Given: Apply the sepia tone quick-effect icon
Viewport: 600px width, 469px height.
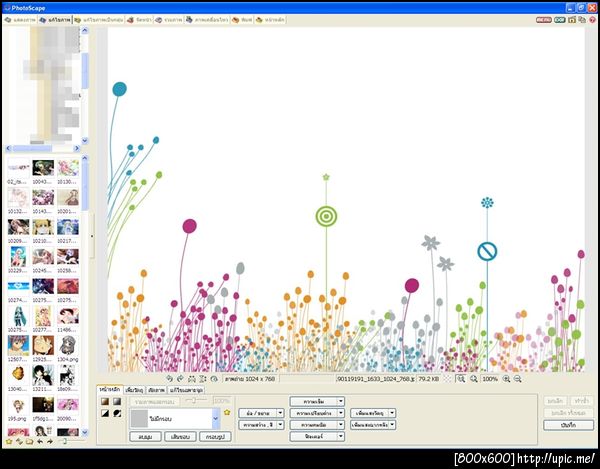Looking at the screenshot, I should (105, 401).
